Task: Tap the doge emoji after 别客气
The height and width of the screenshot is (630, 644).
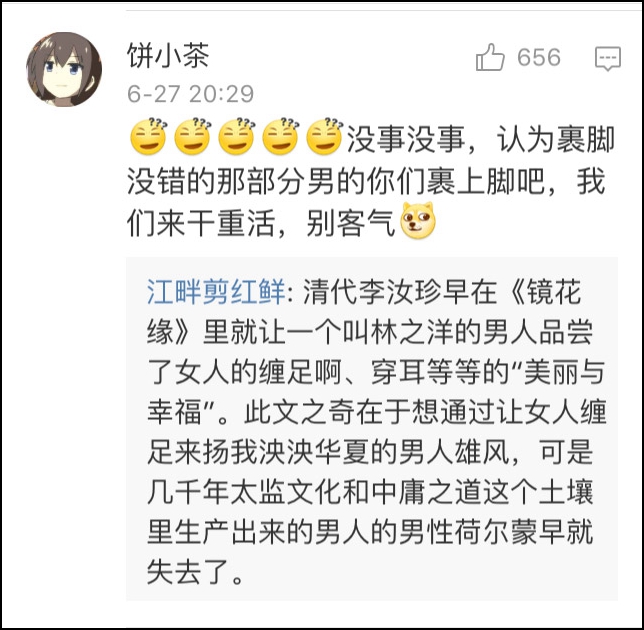Action: point(418,221)
